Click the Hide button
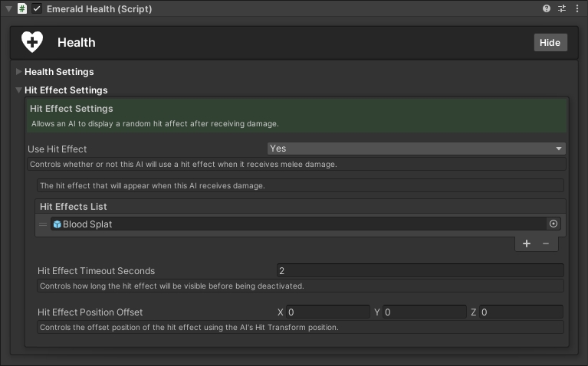The width and height of the screenshot is (588, 366). 550,43
